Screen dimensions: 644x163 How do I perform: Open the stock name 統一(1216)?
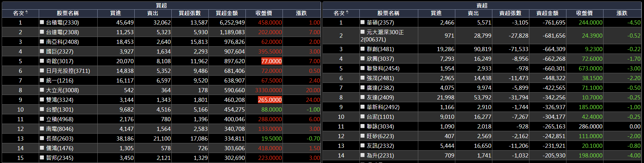pos(60,80)
